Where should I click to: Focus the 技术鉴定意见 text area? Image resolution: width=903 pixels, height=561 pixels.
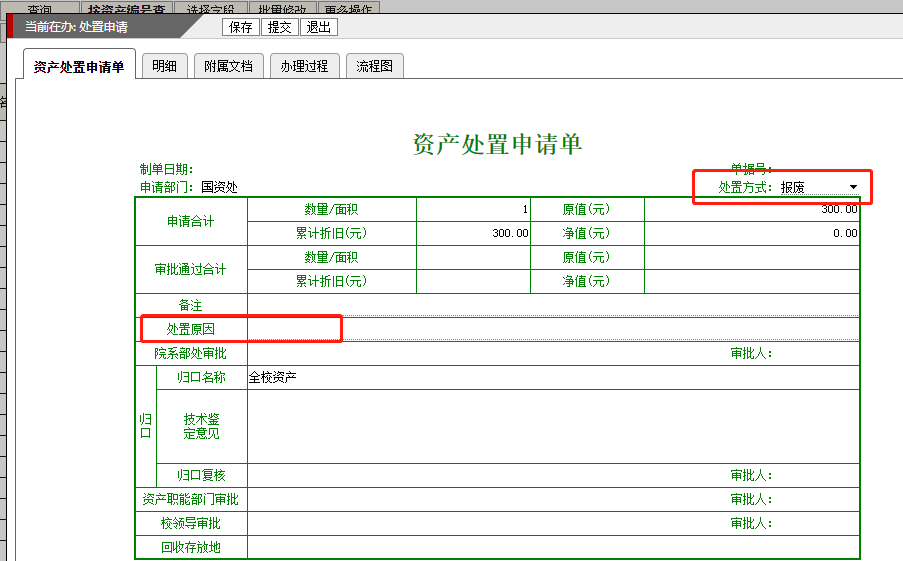pos(552,426)
